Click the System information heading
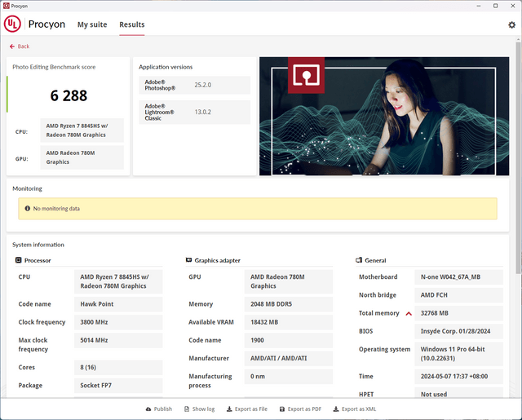522x420 pixels. click(38, 245)
